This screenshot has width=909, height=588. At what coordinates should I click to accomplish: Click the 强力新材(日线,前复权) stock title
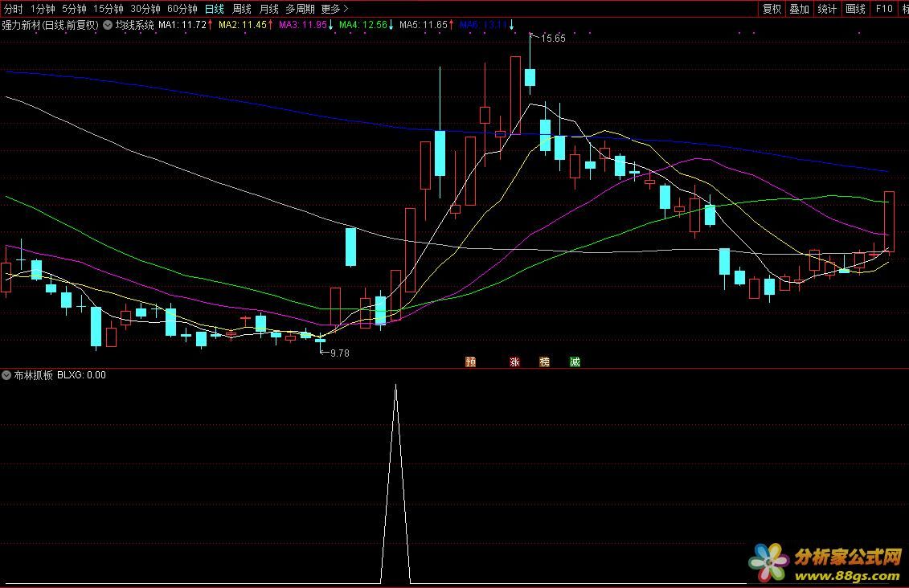pos(51,25)
